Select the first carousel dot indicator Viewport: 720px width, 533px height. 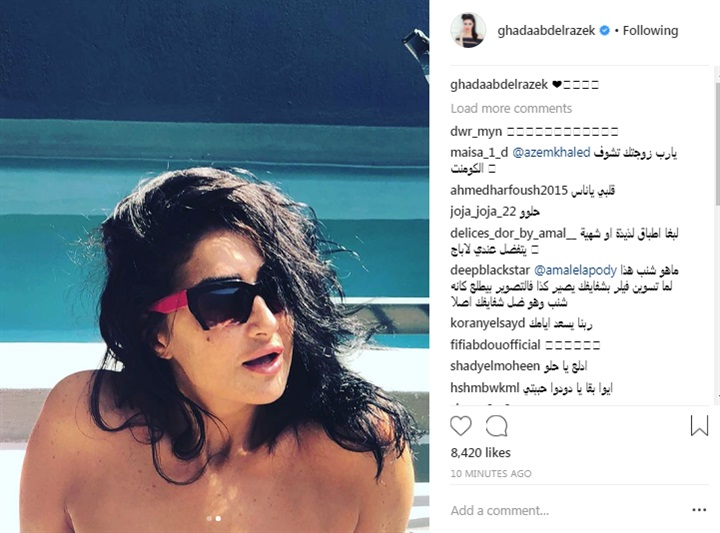coord(209,518)
